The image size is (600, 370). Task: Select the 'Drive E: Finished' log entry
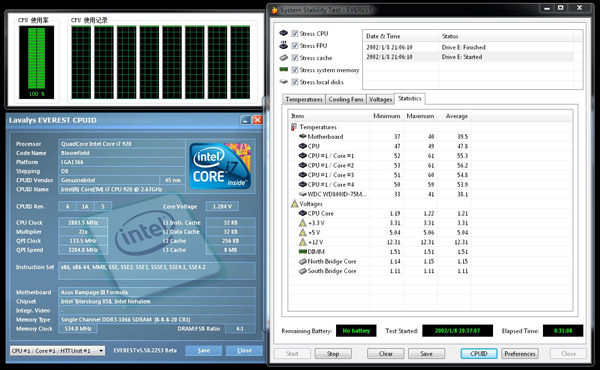coord(468,47)
